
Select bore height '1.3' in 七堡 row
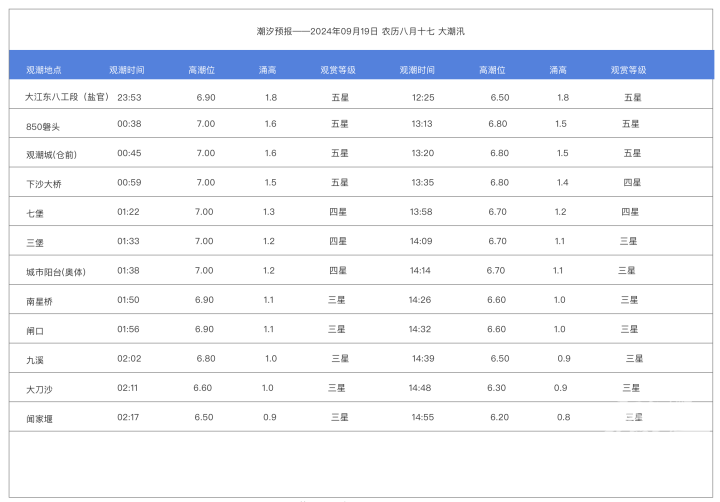pyautogui.click(x=269, y=212)
